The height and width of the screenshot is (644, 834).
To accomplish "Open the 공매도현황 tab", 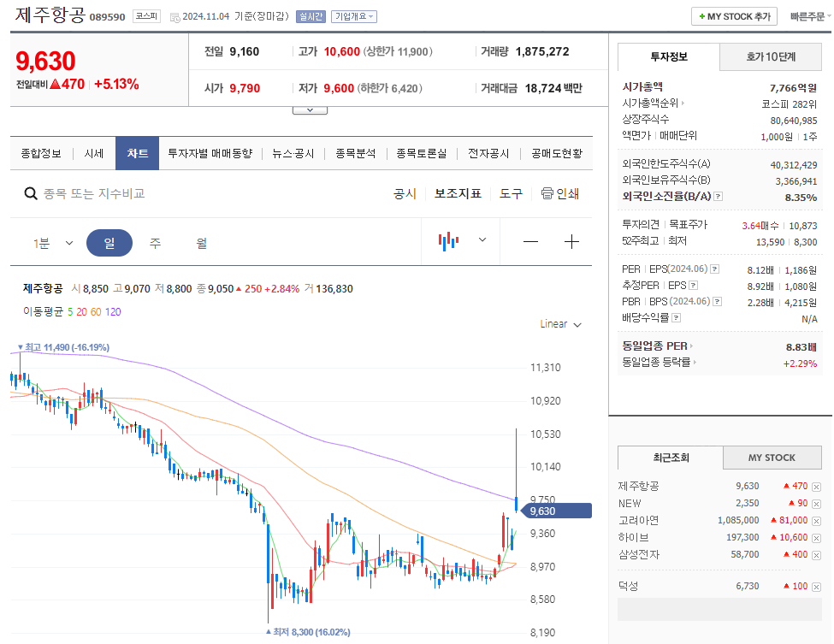I will point(557,154).
